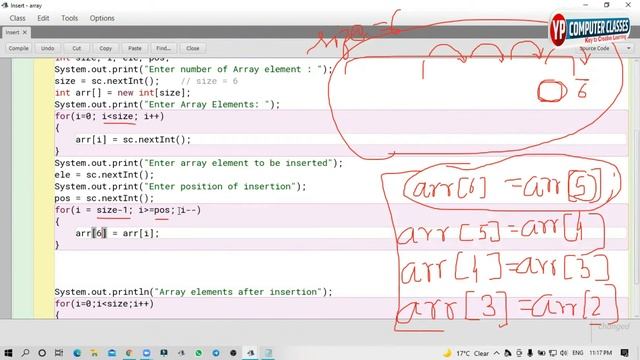Image resolution: width=640 pixels, height=360 pixels.
Task: Open network settings tray icon
Action: pyautogui.click(x=553, y=353)
